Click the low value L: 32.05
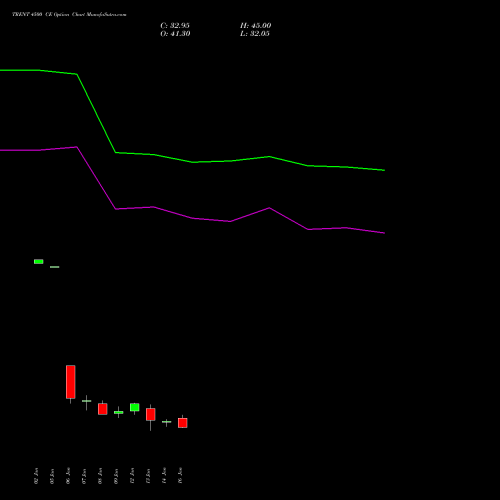The image size is (500, 500). [255, 34]
